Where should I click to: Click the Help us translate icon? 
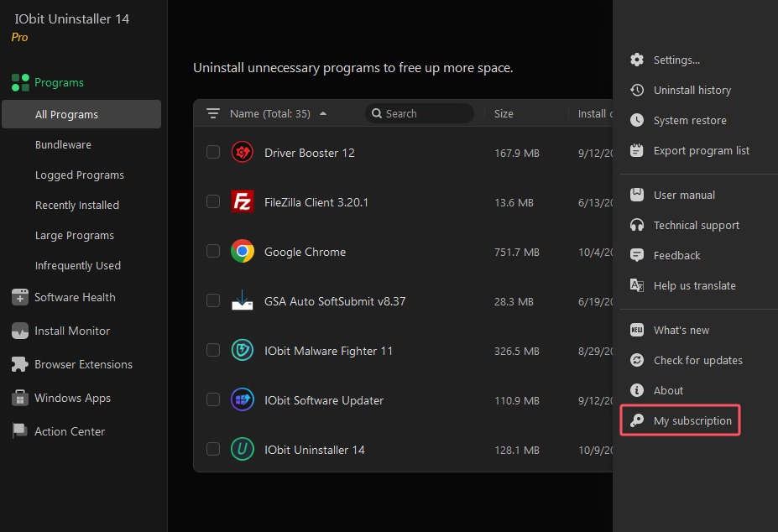[x=637, y=285]
